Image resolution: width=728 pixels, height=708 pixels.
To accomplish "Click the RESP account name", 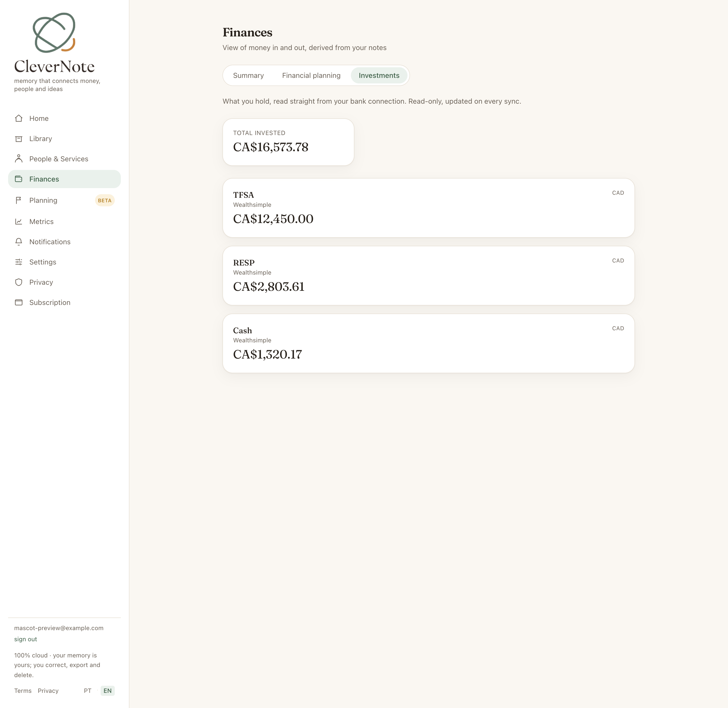I will (x=244, y=262).
